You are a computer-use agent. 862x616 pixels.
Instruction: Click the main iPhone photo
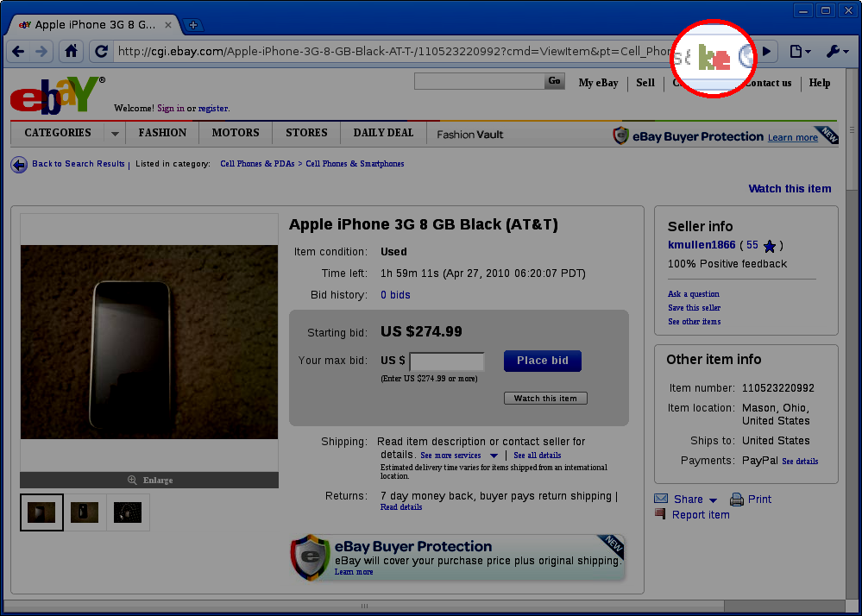click(x=149, y=342)
